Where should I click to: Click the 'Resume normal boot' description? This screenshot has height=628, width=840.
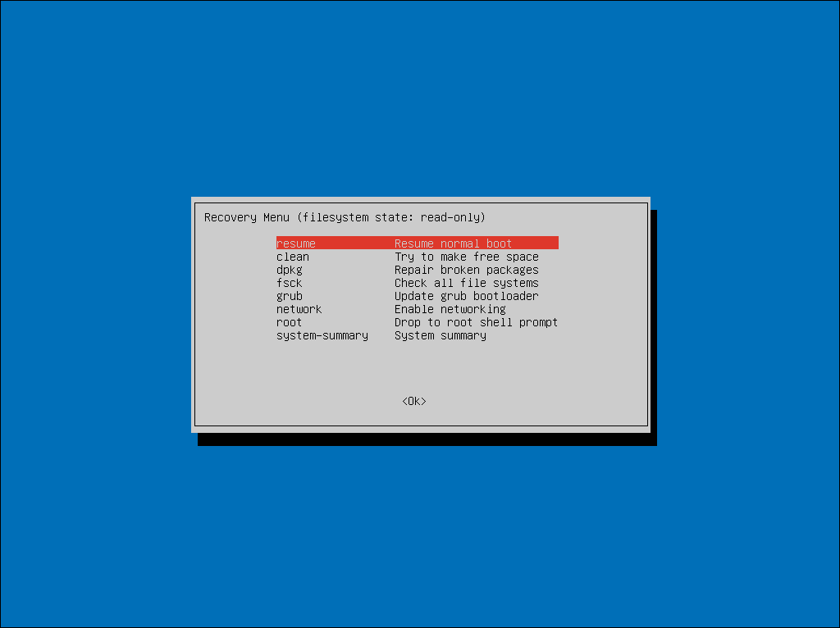[453, 243]
